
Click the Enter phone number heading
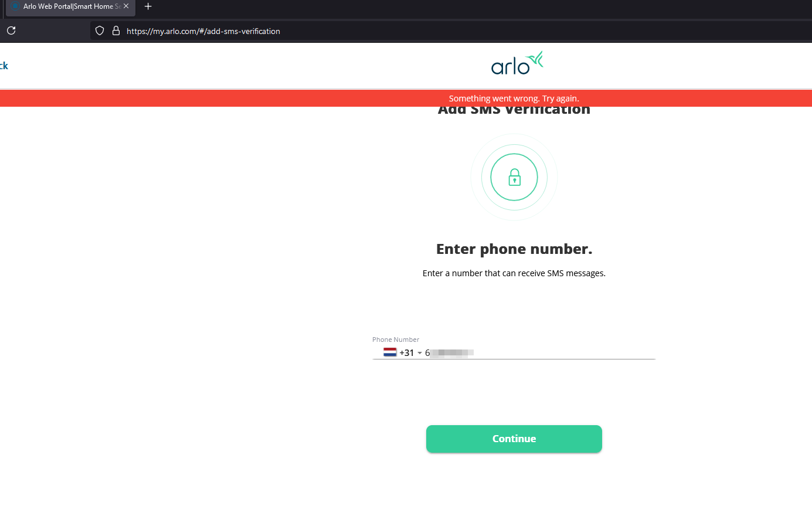[514, 249]
